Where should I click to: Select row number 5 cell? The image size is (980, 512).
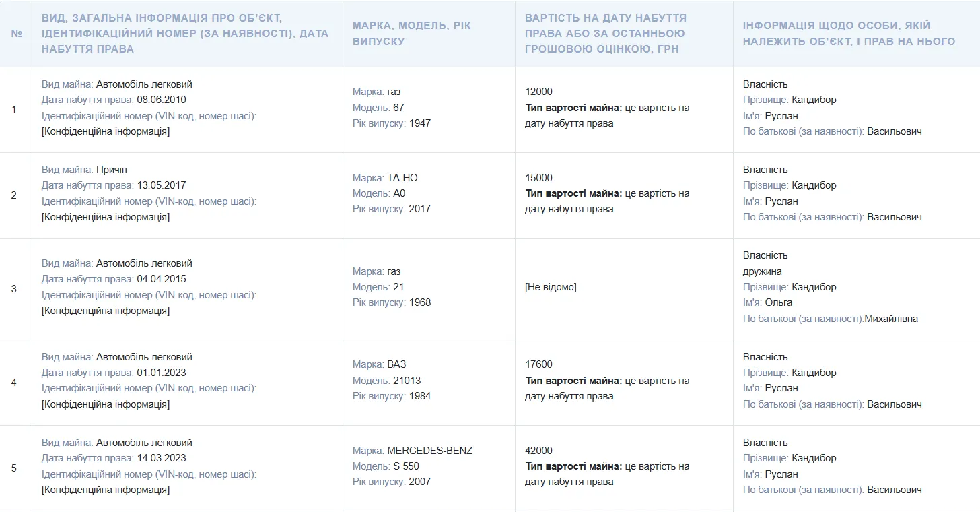tap(14, 468)
